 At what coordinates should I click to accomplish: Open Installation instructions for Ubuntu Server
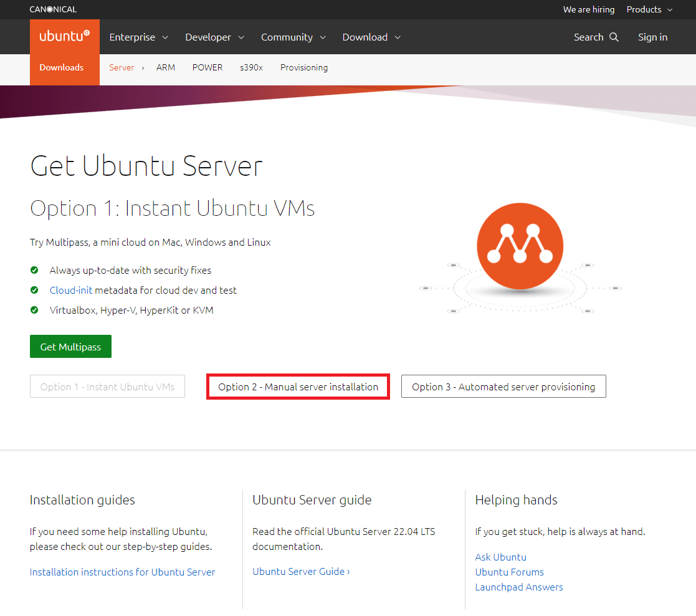122,572
